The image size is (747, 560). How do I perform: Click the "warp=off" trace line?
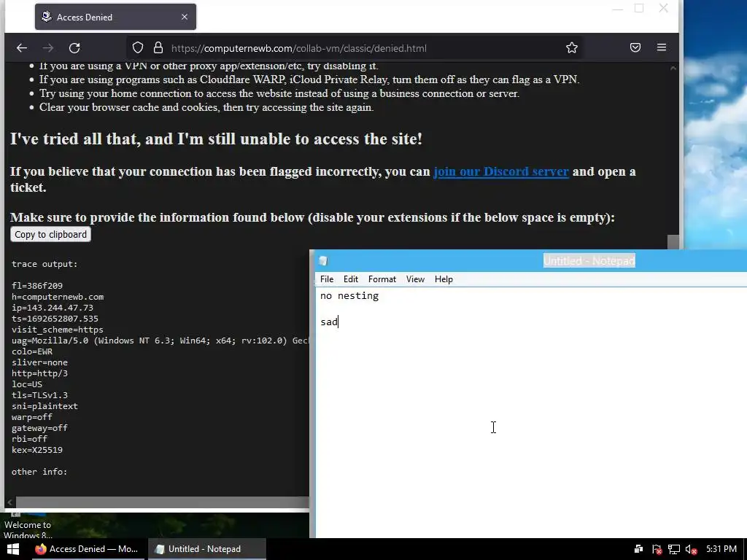[32, 417]
